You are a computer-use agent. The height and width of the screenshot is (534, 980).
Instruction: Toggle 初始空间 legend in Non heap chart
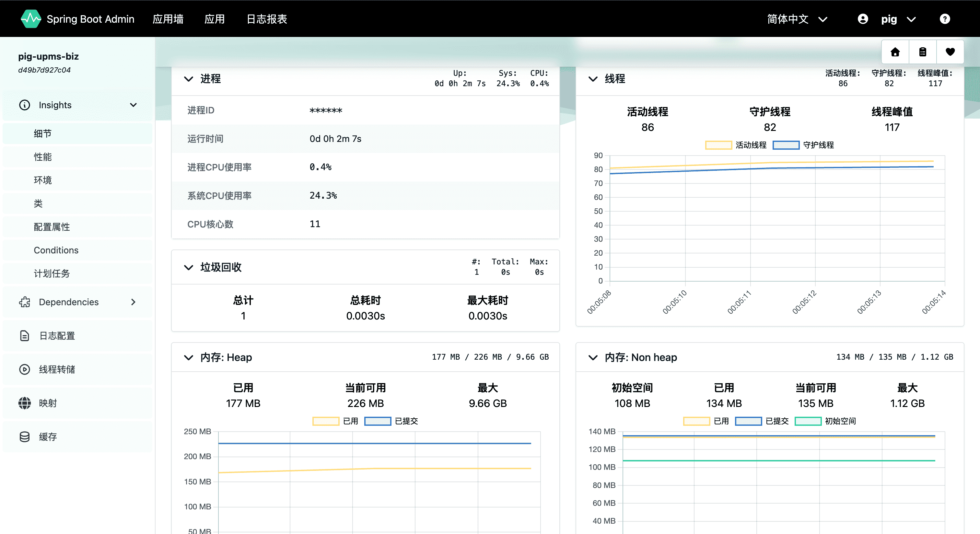808,421
